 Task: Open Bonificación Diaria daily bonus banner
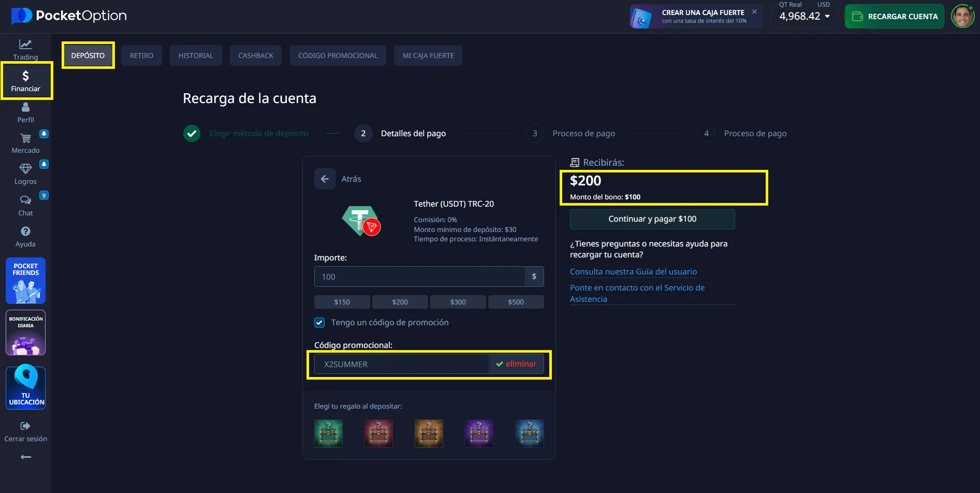click(x=26, y=332)
